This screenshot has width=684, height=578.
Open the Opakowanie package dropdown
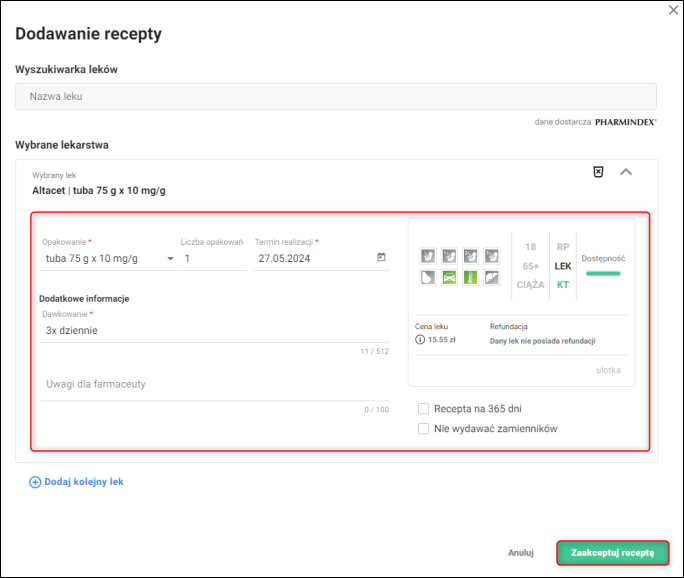108,258
